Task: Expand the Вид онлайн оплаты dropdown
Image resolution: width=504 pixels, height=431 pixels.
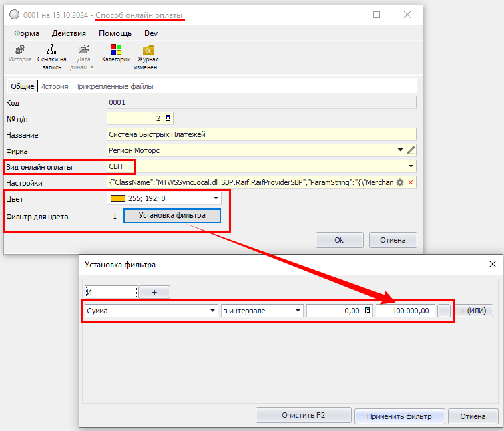Action: pos(410,166)
